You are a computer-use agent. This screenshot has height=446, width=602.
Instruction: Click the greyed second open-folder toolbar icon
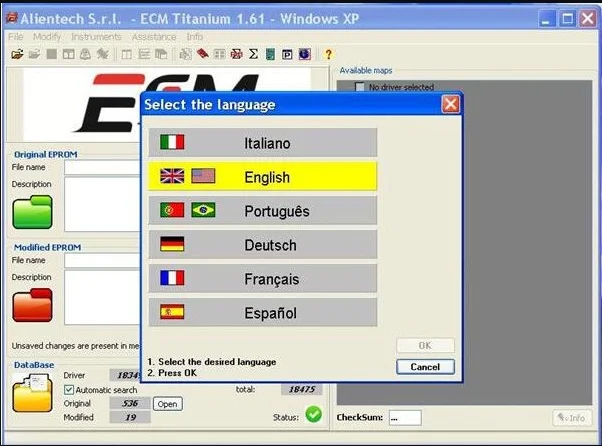[x=35, y=54]
